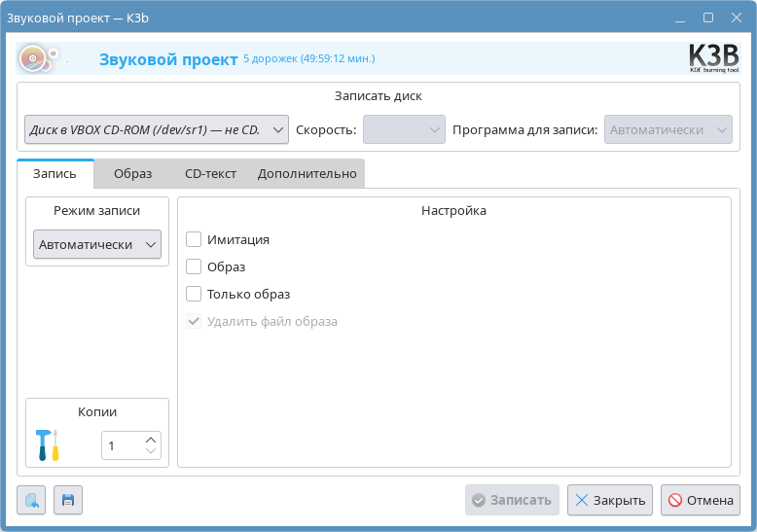Switch to the Образ tab
The width and height of the screenshot is (757, 532).
coord(132,174)
